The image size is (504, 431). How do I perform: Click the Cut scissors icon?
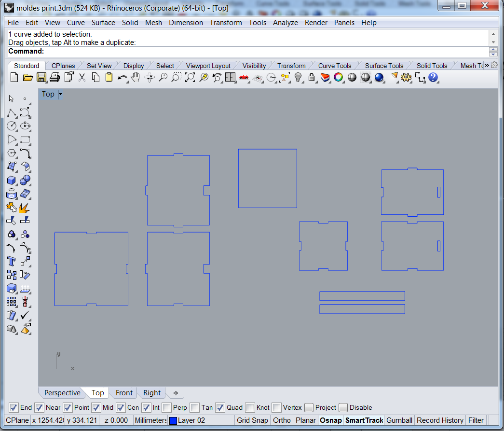click(x=82, y=78)
